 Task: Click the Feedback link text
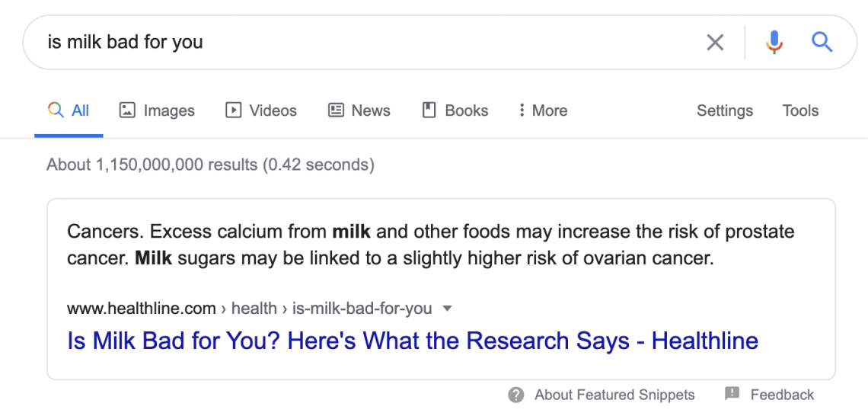coord(782,395)
